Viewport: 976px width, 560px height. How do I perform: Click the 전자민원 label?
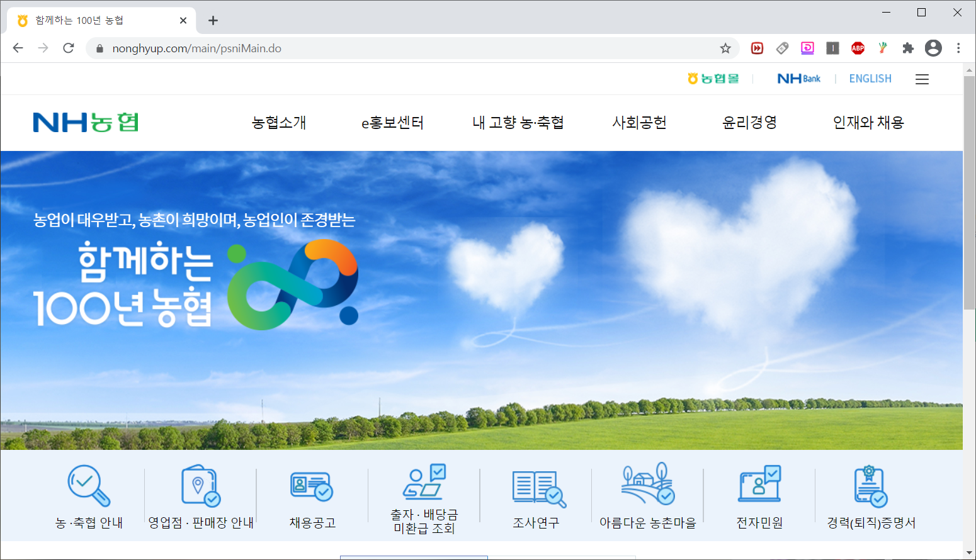(759, 523)
